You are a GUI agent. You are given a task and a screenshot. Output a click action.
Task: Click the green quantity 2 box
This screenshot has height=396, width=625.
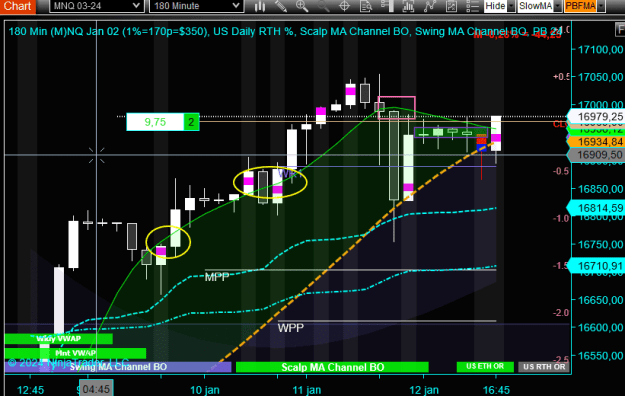(191, 122)
